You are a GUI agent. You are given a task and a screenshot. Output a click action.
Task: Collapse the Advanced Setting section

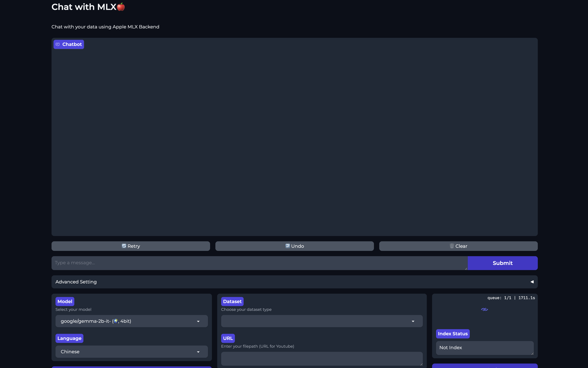pos(294,282)
